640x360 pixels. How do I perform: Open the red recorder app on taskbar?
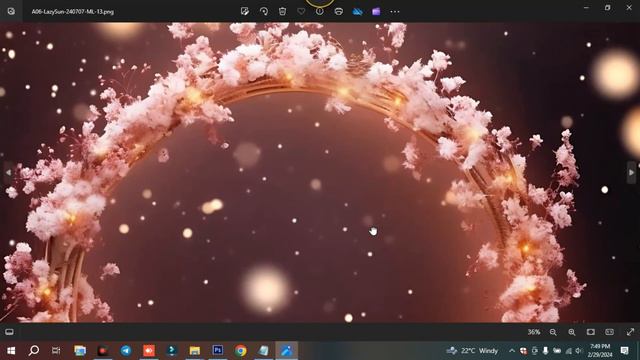point(103,350)
